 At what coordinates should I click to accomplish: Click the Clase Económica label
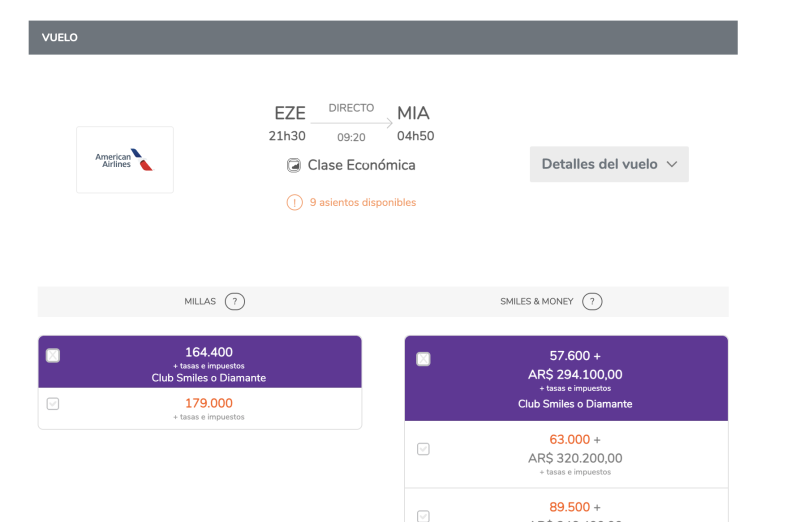[x=361, y=165]
